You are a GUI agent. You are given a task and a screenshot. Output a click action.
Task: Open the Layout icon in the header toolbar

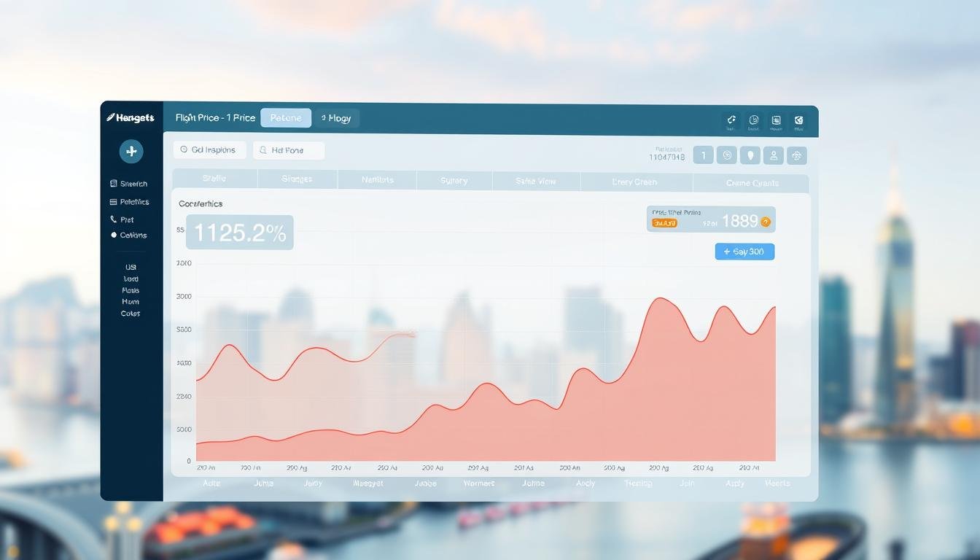point(754,119)
